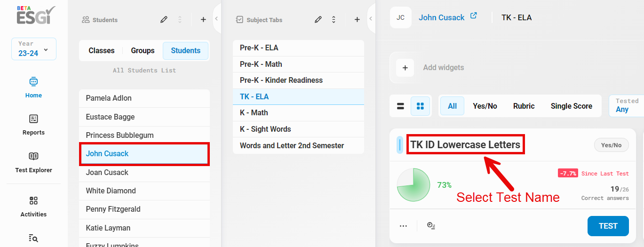Add a new student with plus icon
This screenshot has width=644, height=247.
(203, 20)
